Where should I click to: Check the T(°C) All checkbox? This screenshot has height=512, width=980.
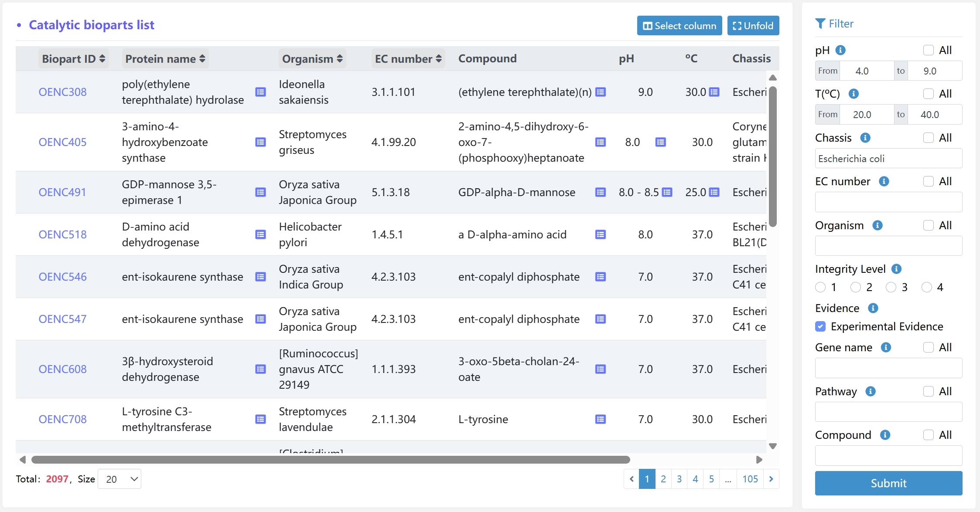pyautogui.click(x=929, y=94)
